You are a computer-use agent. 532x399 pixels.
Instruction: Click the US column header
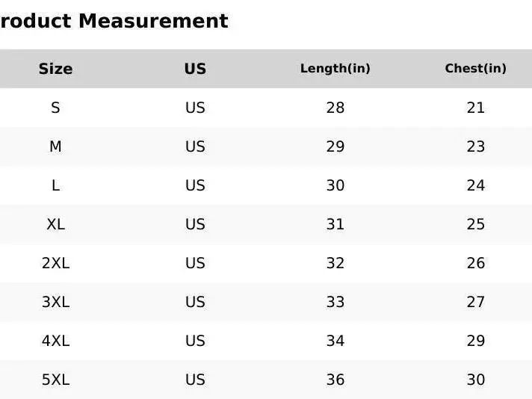[195, 69]
